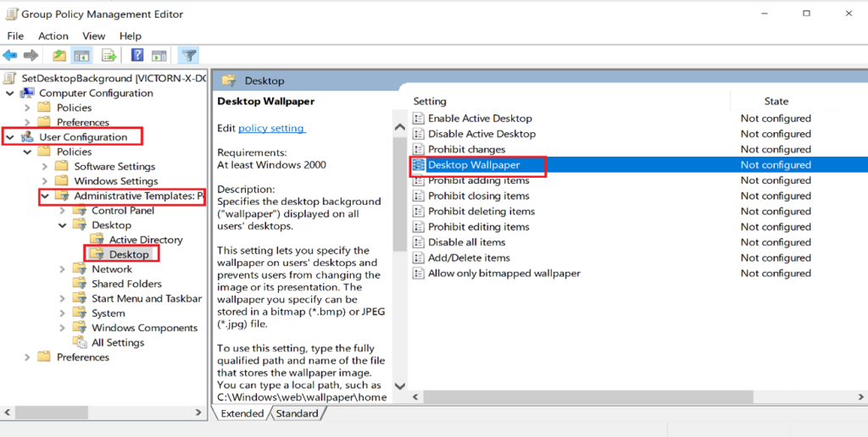Click the description pane's scroll up arrow
This screenshot has height=437, width=868.
click(400, 127)
